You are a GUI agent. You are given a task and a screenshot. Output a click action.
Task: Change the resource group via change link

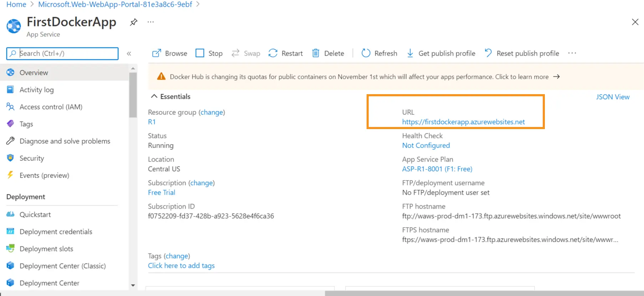(x=212, y=112)
